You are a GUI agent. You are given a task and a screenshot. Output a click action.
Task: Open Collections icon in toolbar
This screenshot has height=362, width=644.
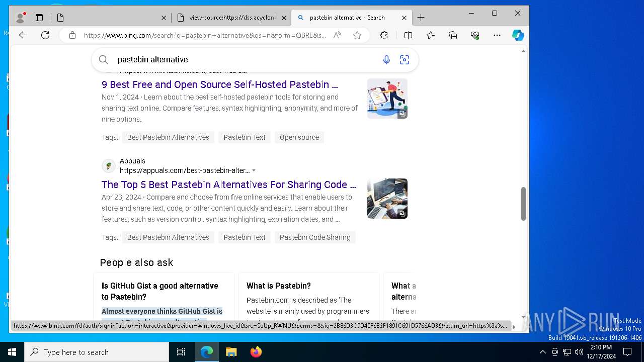[453, 35]
